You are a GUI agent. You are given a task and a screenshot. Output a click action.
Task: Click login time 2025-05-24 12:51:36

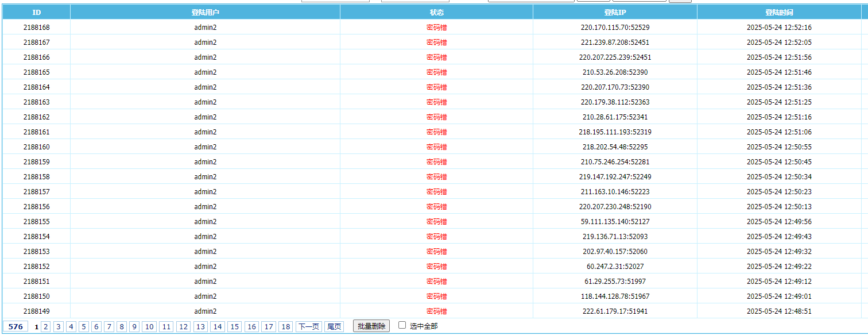[779, 87]
